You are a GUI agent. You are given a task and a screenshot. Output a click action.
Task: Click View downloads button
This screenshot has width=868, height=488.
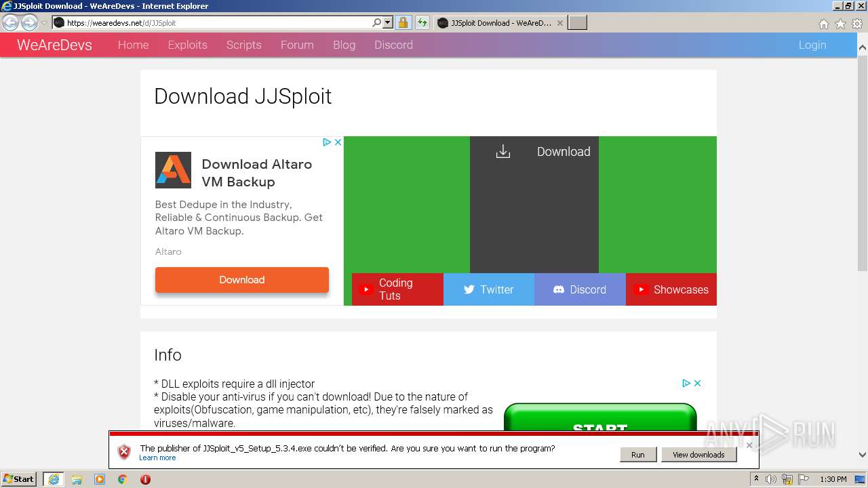[698, 455]
